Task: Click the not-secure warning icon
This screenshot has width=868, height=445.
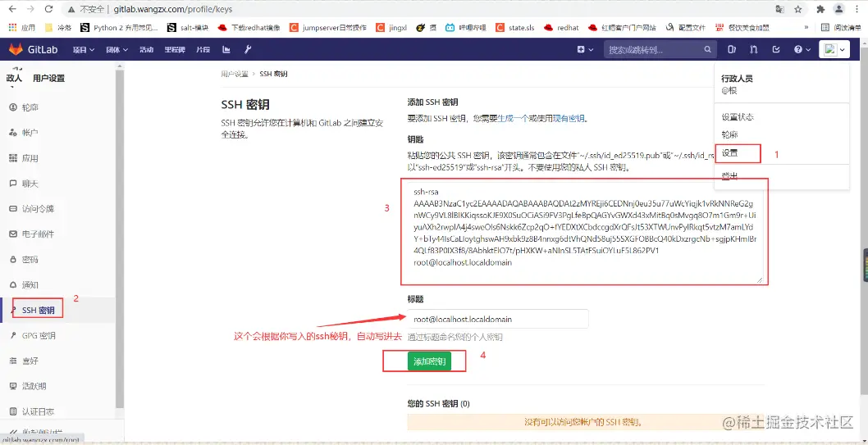Action: [71, 9]
